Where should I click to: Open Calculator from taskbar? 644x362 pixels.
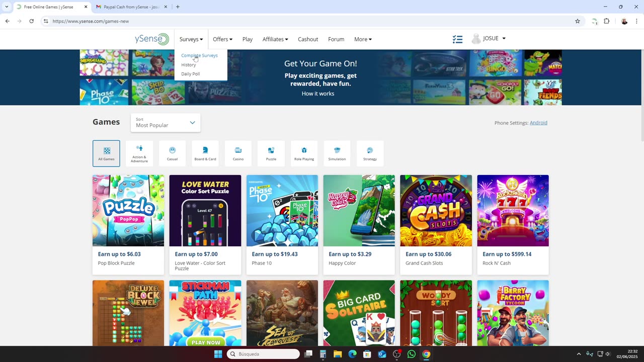tap(323, 354)
